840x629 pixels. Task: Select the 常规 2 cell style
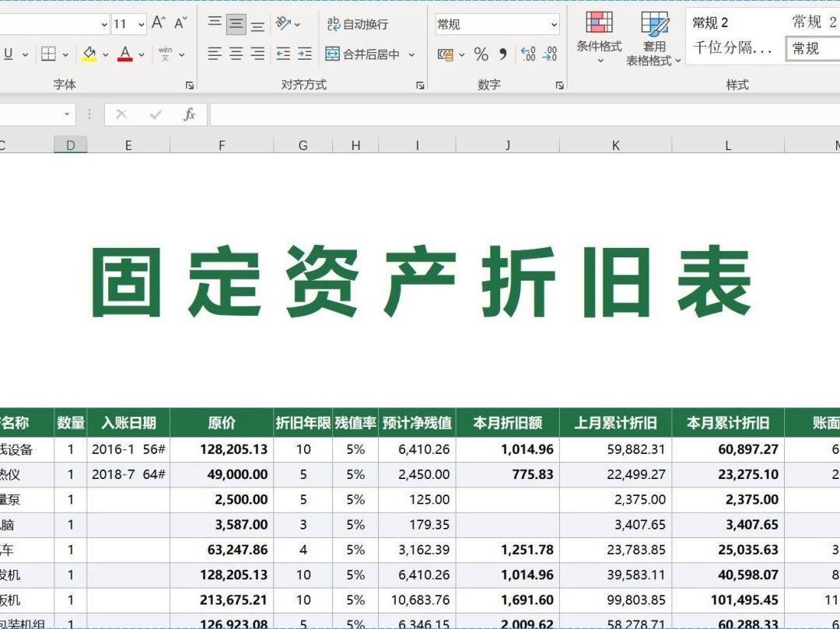tap(709, 23)
